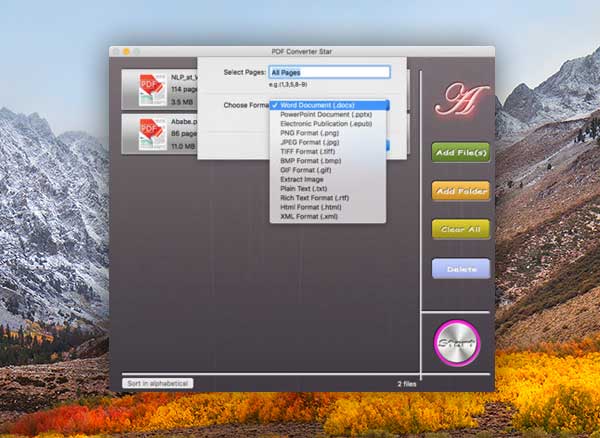Click the yellow minimize window button
Viewport: 600px width, 438px height.
126,51
